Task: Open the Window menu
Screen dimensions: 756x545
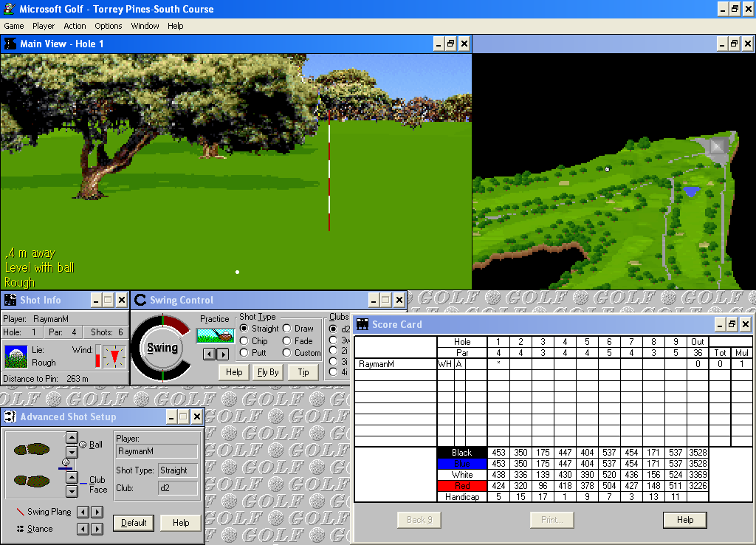Action: (x=145, y=26)
